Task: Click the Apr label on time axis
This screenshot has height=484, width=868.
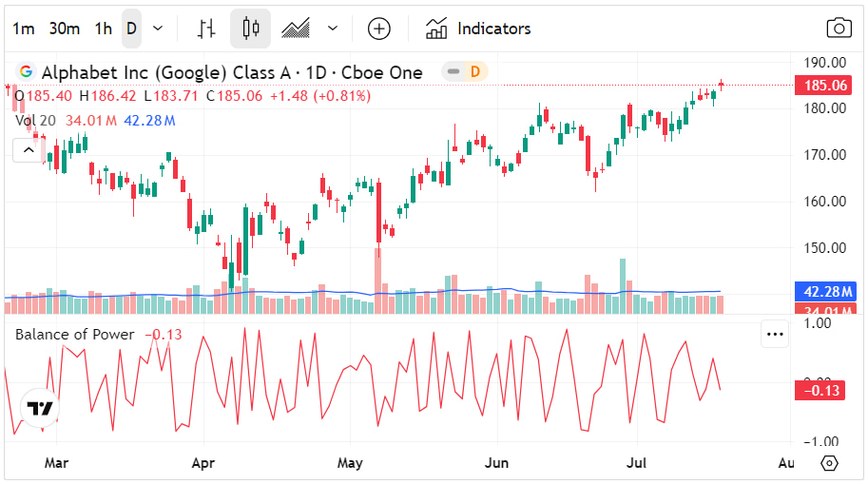Action: point(203,462)
